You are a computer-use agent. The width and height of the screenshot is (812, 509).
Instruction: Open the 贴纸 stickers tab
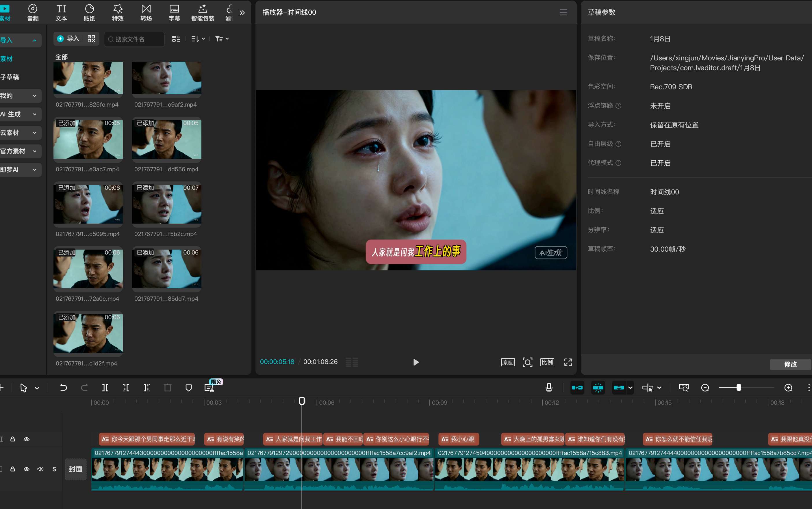pos(90,12)
